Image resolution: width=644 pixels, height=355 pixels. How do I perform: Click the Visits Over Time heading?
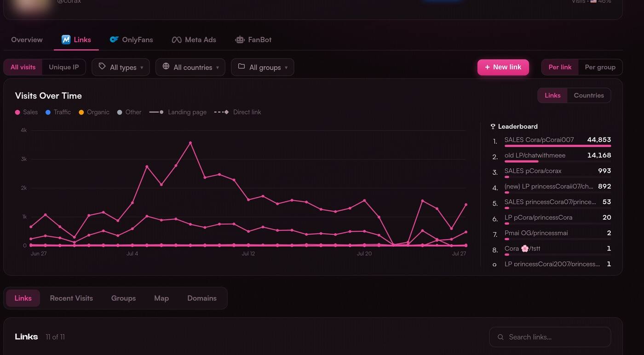[48, 96]
